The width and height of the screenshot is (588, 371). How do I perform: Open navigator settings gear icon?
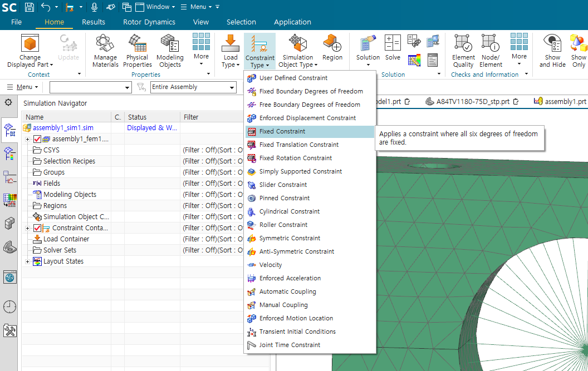(x=8, y=102)
